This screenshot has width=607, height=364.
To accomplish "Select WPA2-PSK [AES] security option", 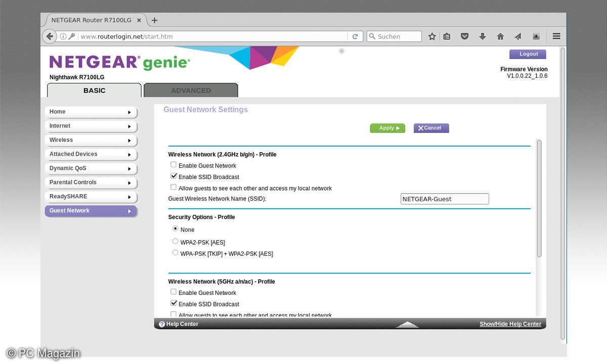I will click(176, 241).
